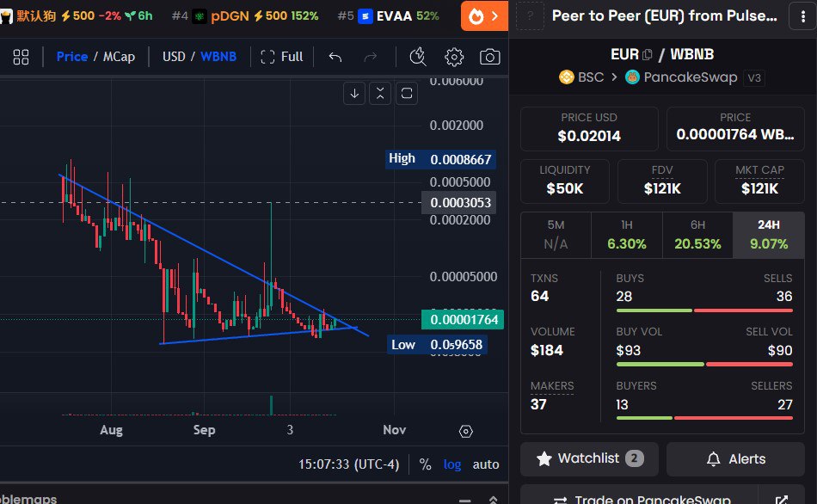
Task: Click the PancakeSwap DEX link
Action: click(x=681, y=77)
